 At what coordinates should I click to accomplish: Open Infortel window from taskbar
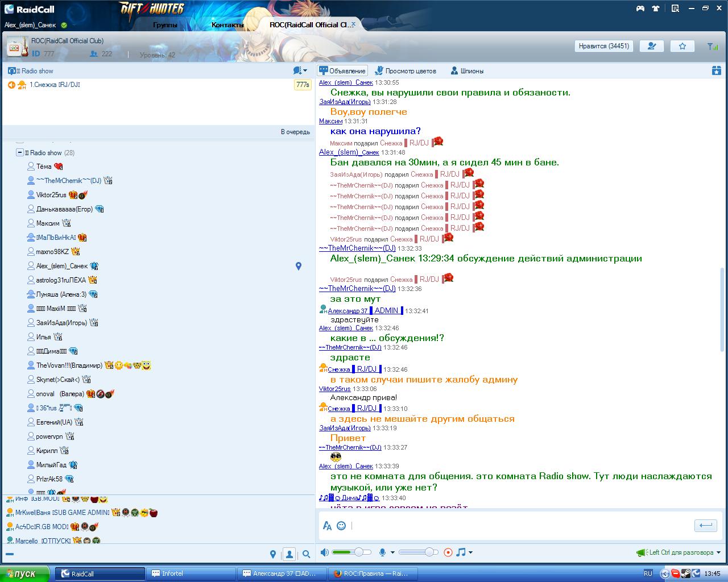pos(191,573)
